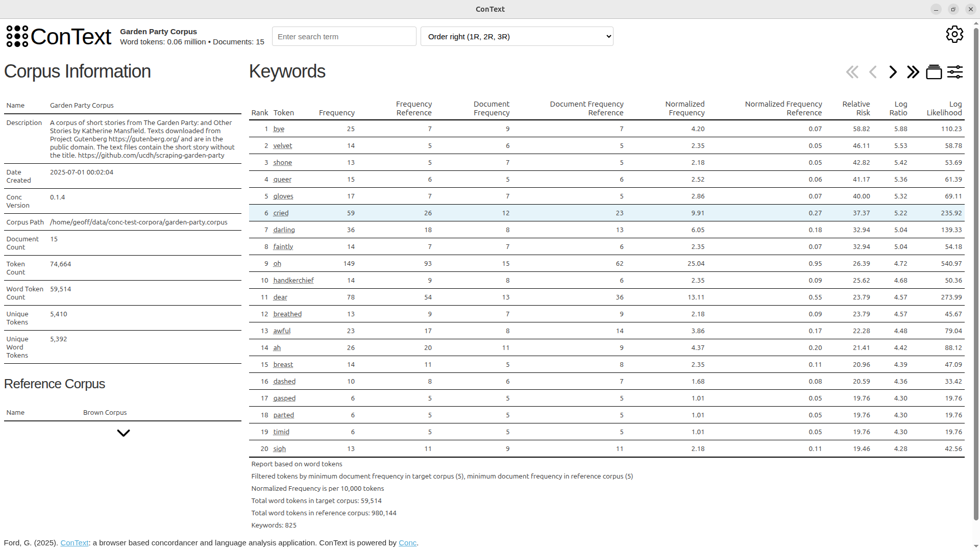
Task: Click the Conc link in the footer
Action: point(407,543)
